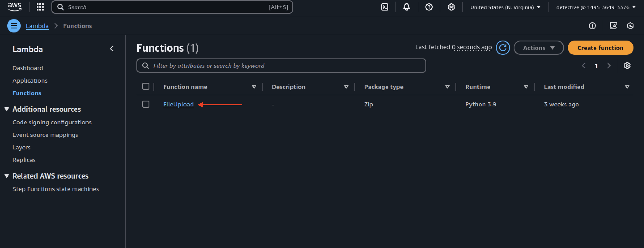
Task: Go to next page of functions
Action: [x=609, y=66]
